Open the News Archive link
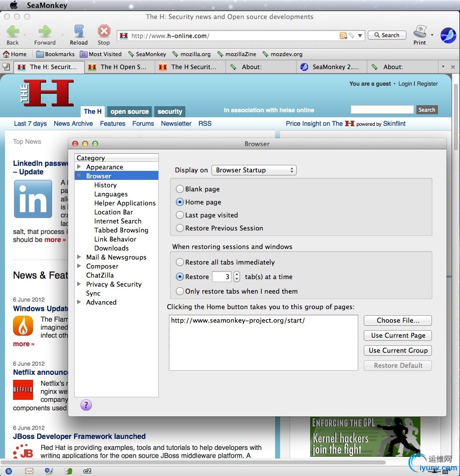This screenshot has height=476, width=460. pyautogui.click(x=73, y=124)
